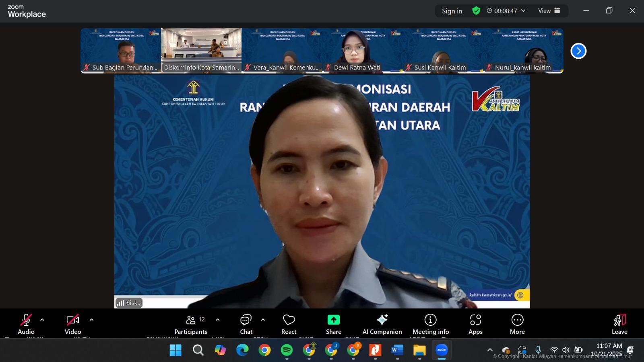The image size is (644, 362).
Task: Expand video settings arrow next to Video
Action: [91, 320]
